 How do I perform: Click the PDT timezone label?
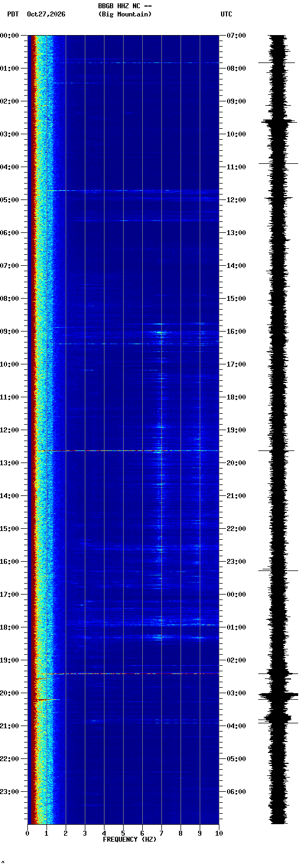[13, 14]
